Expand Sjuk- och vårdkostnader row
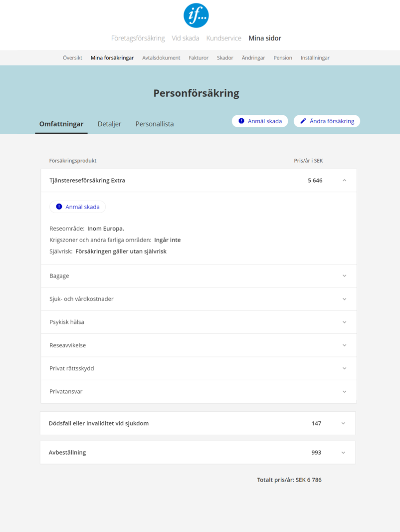 coord(344,299)
